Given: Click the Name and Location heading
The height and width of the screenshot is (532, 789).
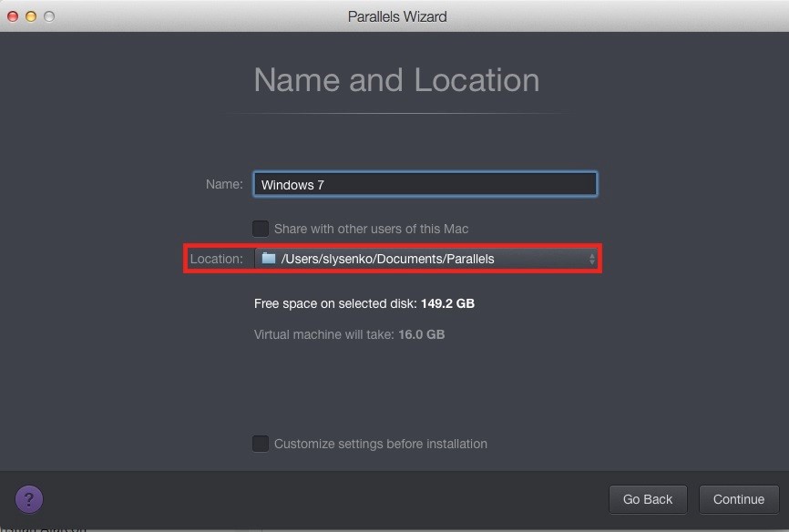Looking at the screenshot, I should 396,79.
